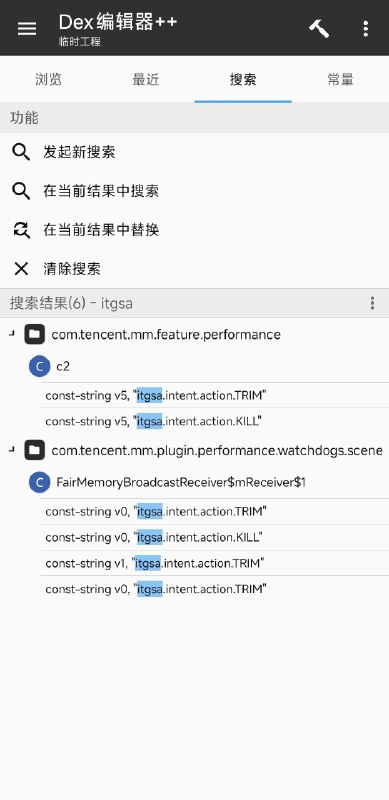Click the replace icon beside 在当前结果中替换

(21, 230)
